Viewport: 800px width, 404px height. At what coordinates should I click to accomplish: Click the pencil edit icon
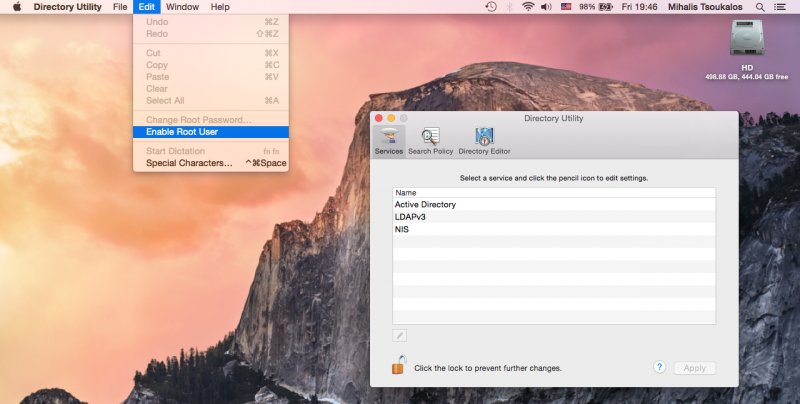(400, 336)
